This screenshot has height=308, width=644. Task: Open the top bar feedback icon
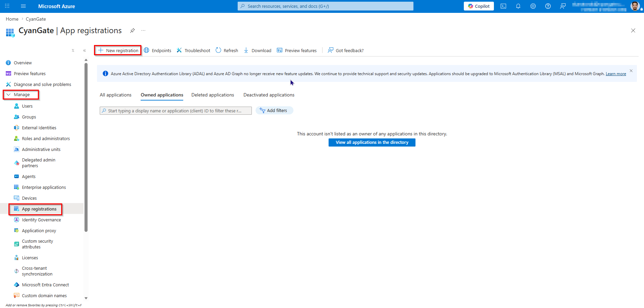(x=563, y=6)
